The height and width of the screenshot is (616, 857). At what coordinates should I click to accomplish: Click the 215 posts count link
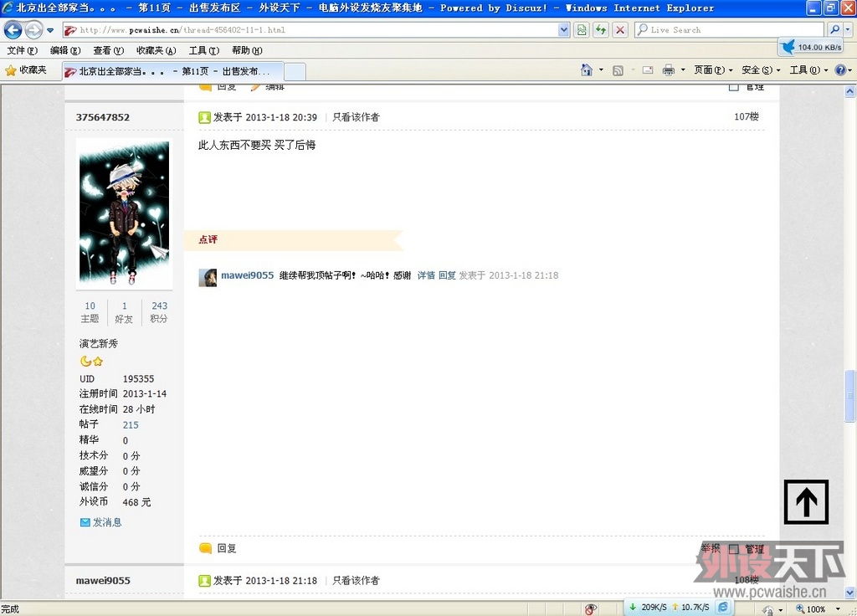coord(131,424)
